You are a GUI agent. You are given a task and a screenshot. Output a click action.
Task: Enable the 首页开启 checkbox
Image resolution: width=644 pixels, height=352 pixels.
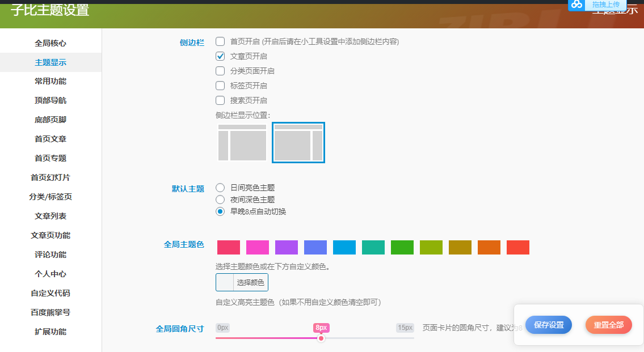[x=220, y=41]
